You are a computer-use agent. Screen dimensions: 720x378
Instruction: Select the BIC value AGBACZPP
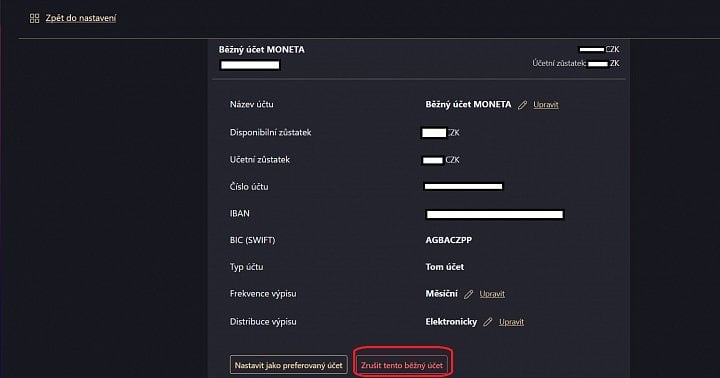449,240
